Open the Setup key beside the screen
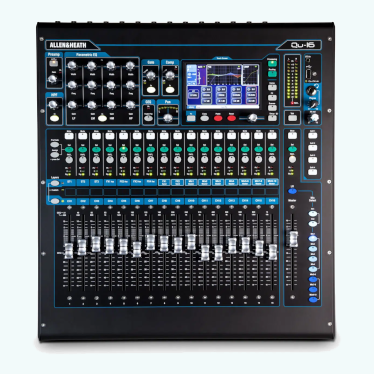The width and height of the screenshot is (374, 374). 272,118
